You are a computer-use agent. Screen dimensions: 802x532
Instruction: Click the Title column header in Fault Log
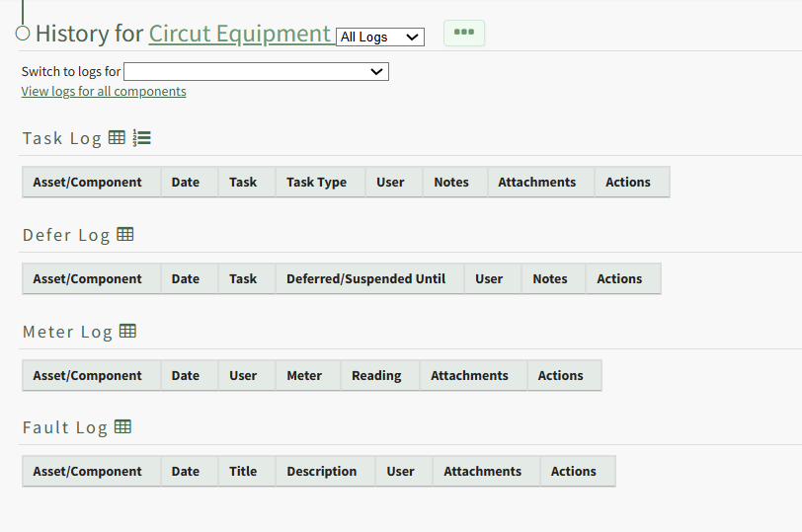pos(243,472)
